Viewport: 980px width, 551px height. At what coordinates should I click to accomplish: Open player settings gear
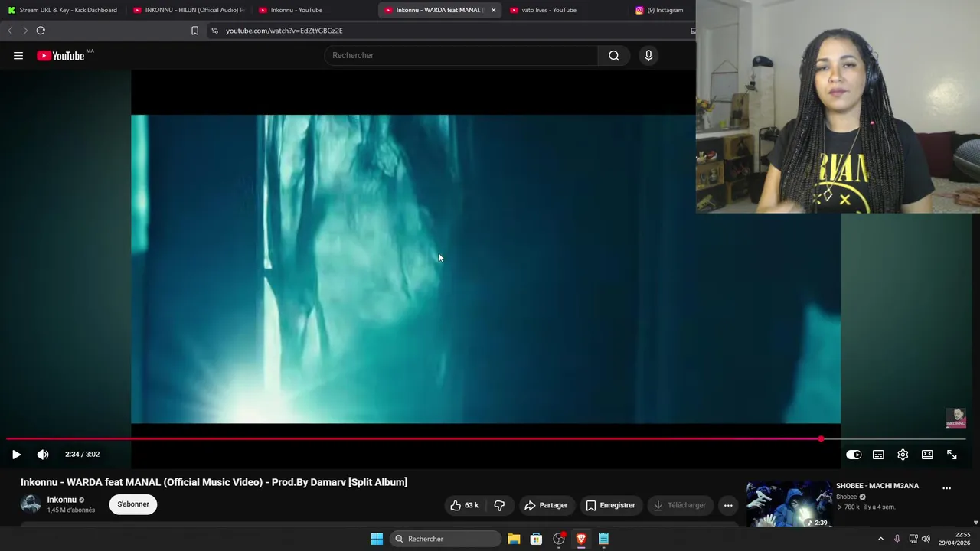click(x=903, y=455)
